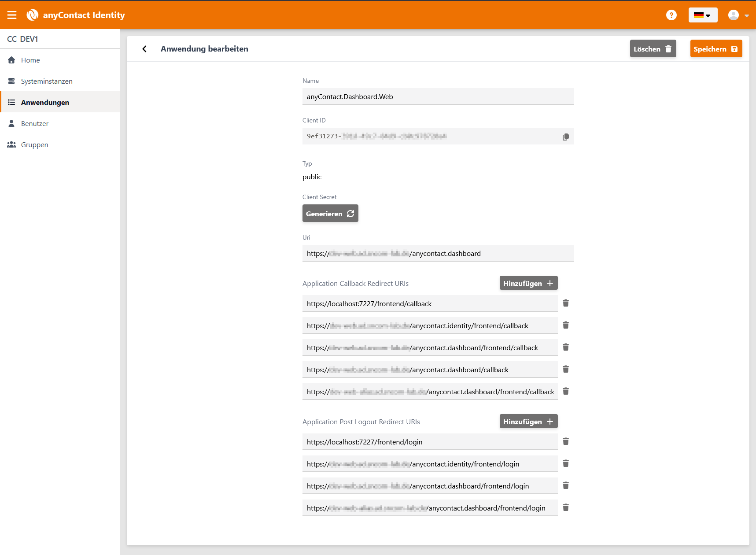
Task: Open the user account avatar menu
Action: tap(738, 15)
